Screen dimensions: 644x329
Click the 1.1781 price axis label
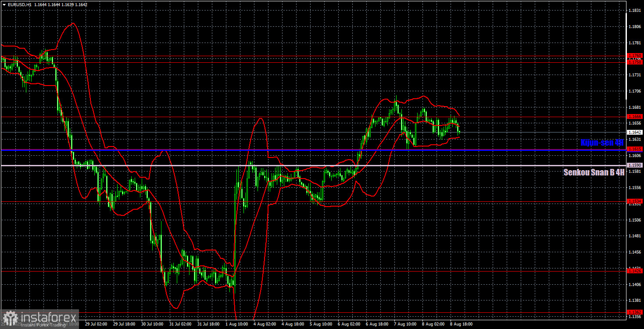(x=635, y=43)
